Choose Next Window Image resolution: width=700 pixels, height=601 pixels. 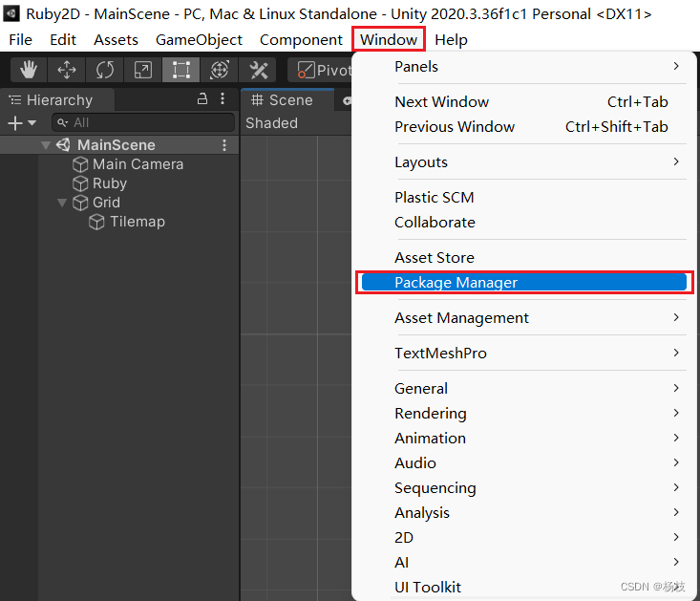point(523,102)
